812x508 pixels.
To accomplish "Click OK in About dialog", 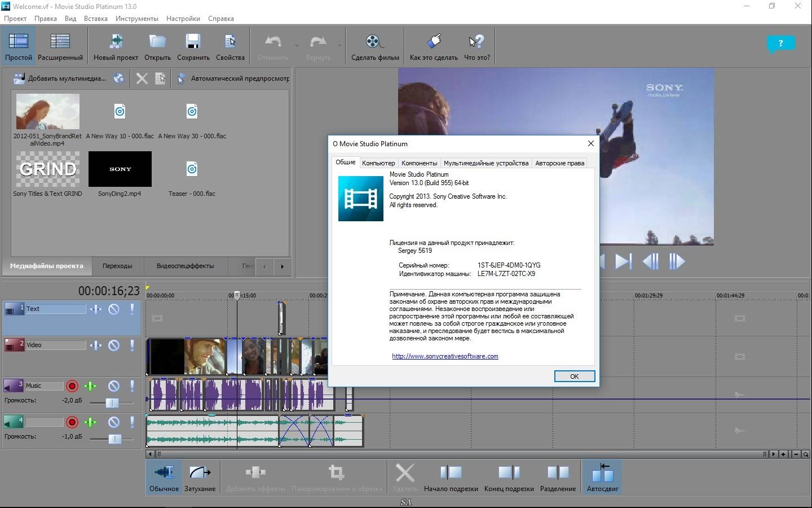I will 574,376.
